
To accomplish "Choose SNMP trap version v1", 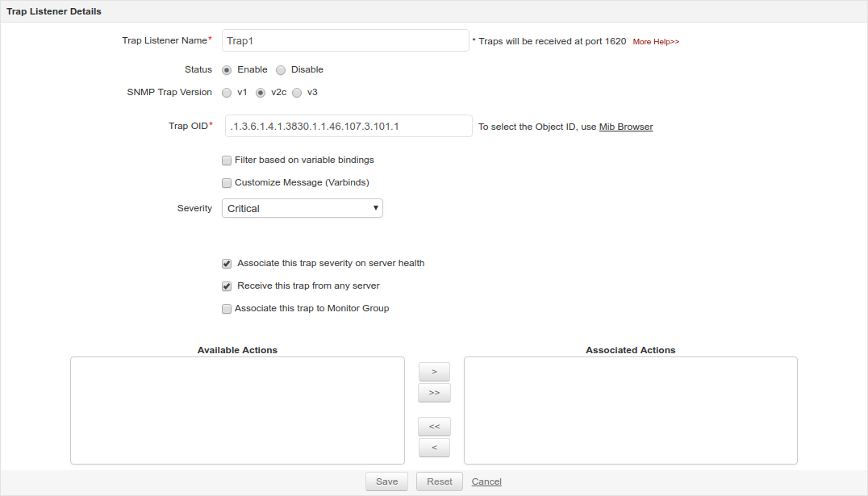I will (227, 93).
